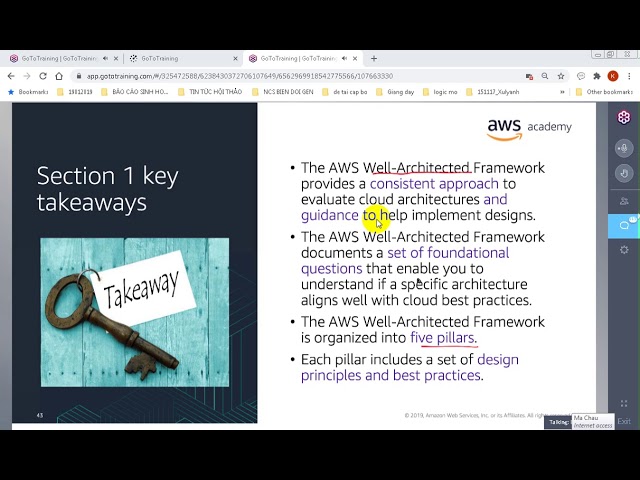640x480 pixels.
Task: Click the 'set of foundational' highlighted text
Action: point(448,253)
